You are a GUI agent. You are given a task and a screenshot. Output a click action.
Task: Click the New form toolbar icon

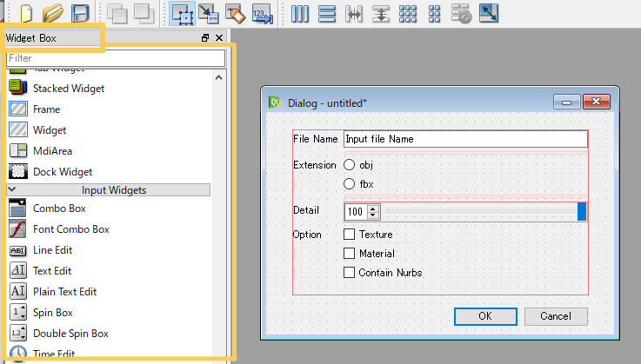tap(26, 13)
